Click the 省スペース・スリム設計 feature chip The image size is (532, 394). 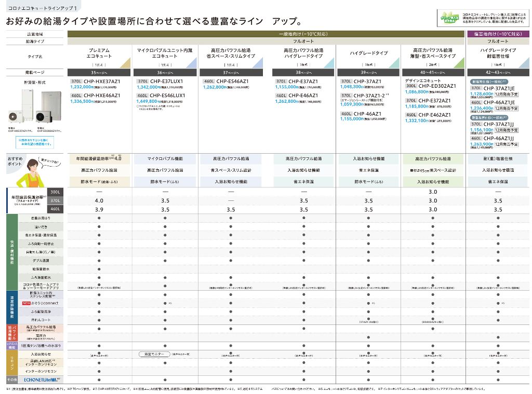[231, 170]
